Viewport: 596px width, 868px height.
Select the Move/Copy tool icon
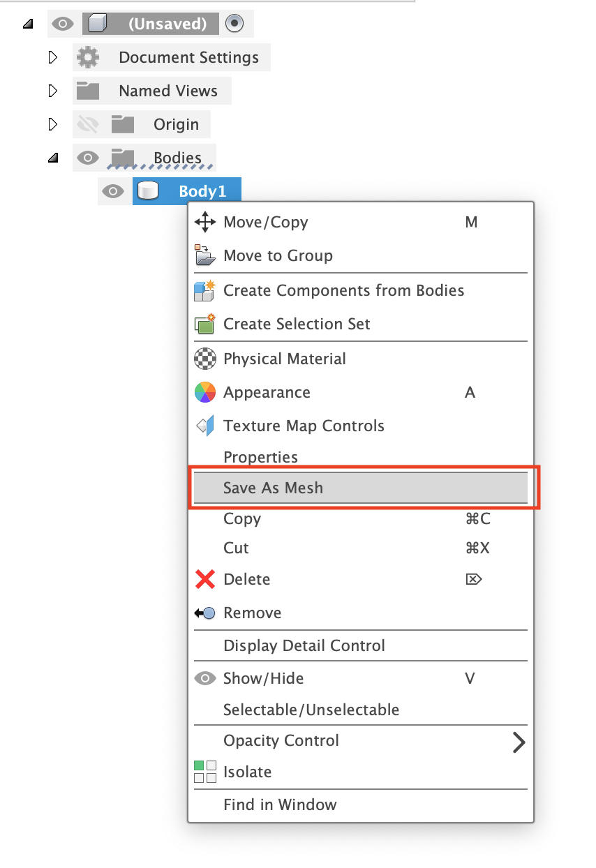[206, 222]
